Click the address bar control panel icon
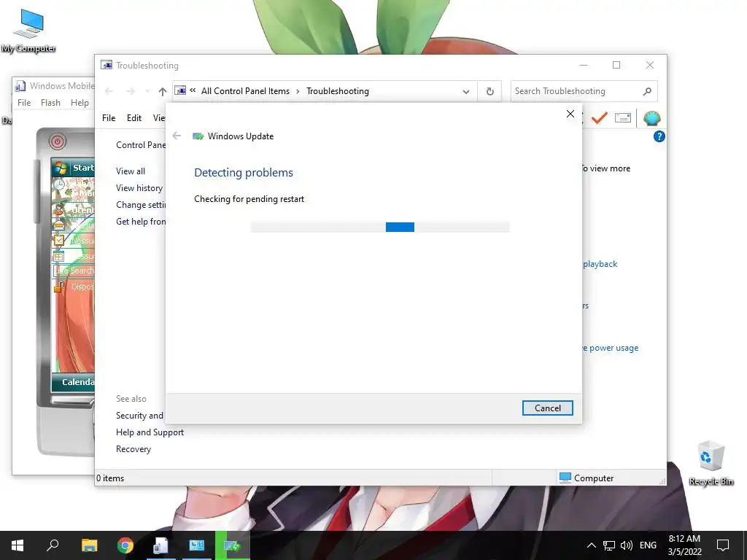Viewport: 747px width, 560px height. click(x=180, y=90)
